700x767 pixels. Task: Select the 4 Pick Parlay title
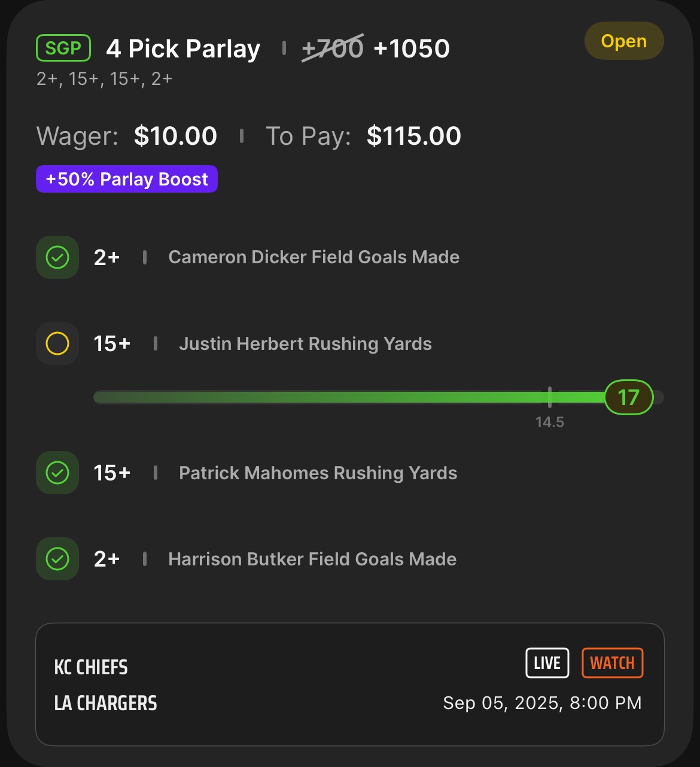(183, 48)
